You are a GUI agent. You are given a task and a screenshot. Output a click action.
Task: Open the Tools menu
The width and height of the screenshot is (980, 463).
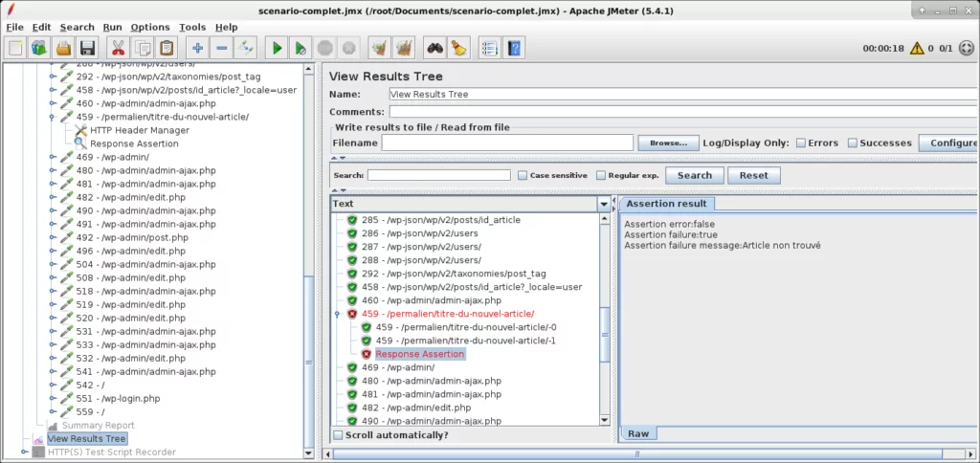pos(192,28)
